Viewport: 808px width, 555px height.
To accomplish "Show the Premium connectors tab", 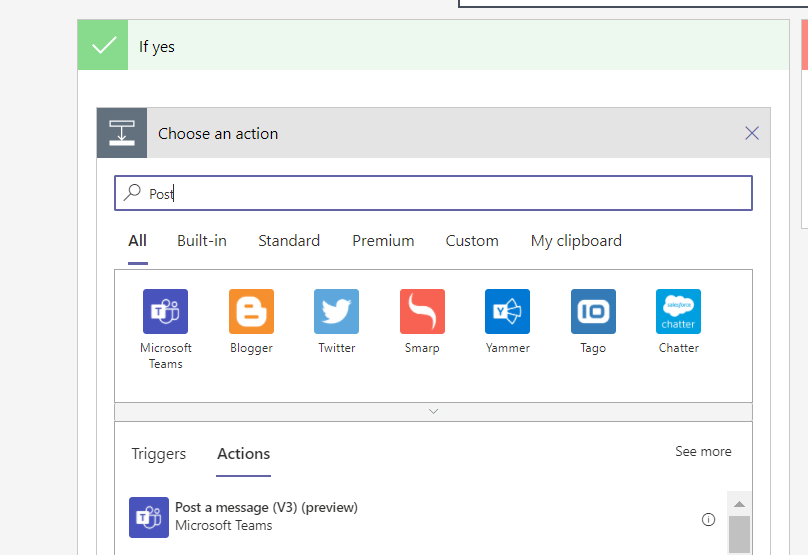I will point(383,241).
